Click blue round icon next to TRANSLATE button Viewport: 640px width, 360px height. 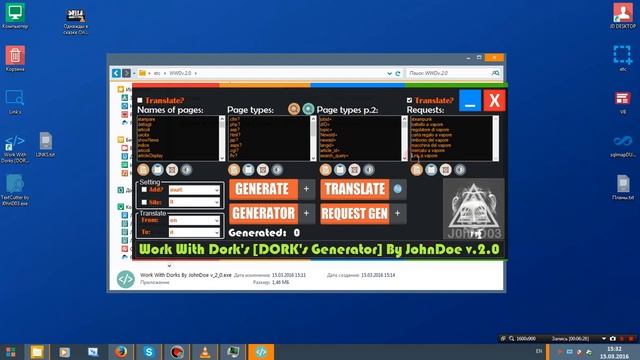coord(398,189)
